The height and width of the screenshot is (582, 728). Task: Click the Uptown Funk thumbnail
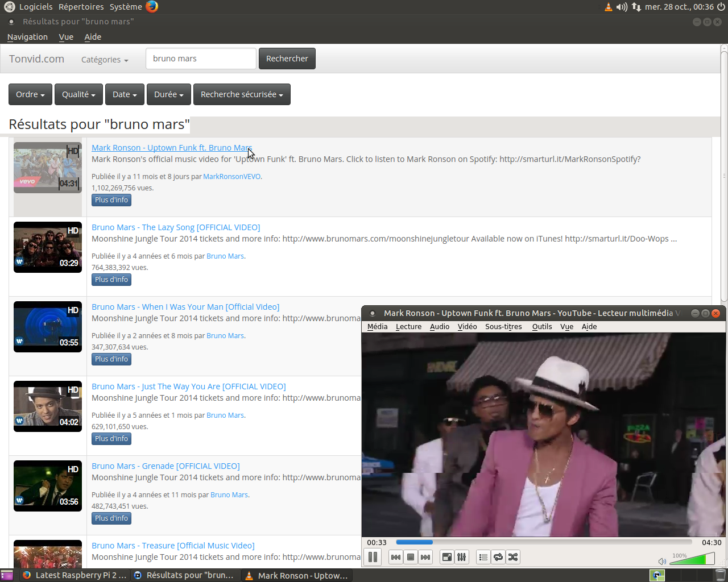(48, 168)
